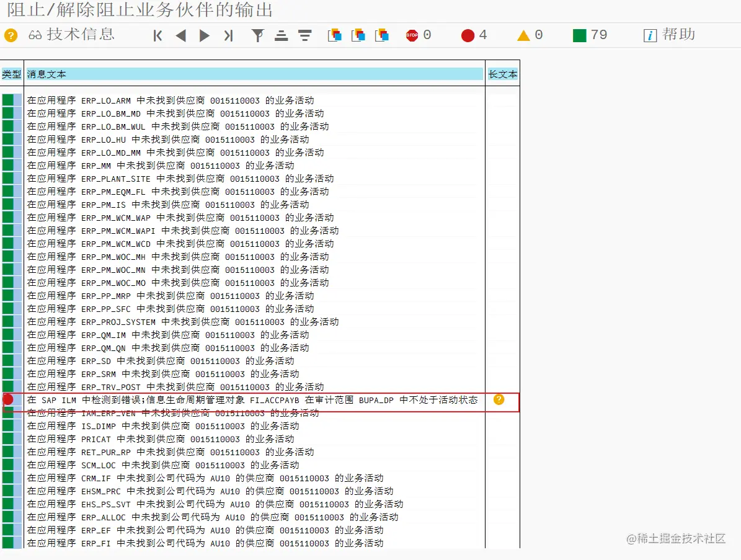Screen dimensions: 741x560
Task: Select row with ERP_PLANT_SITE message
Action: click(180, 179)
